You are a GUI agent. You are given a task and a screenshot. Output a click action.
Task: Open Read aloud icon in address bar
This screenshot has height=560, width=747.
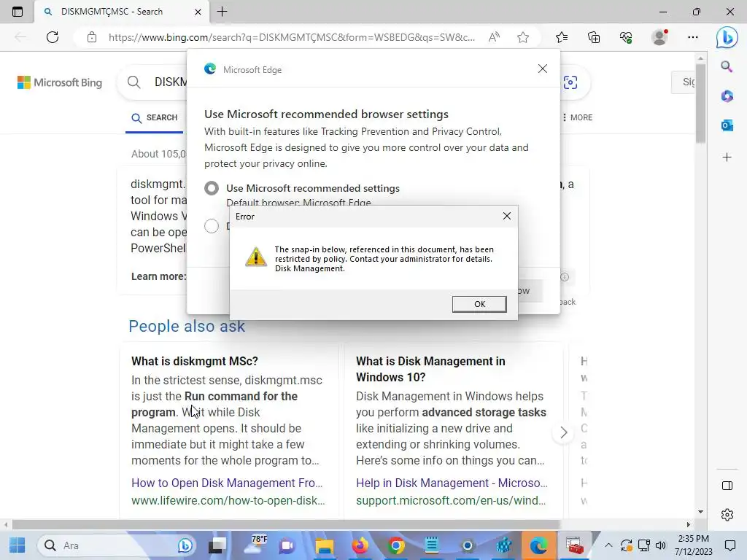tap(494, 37)
